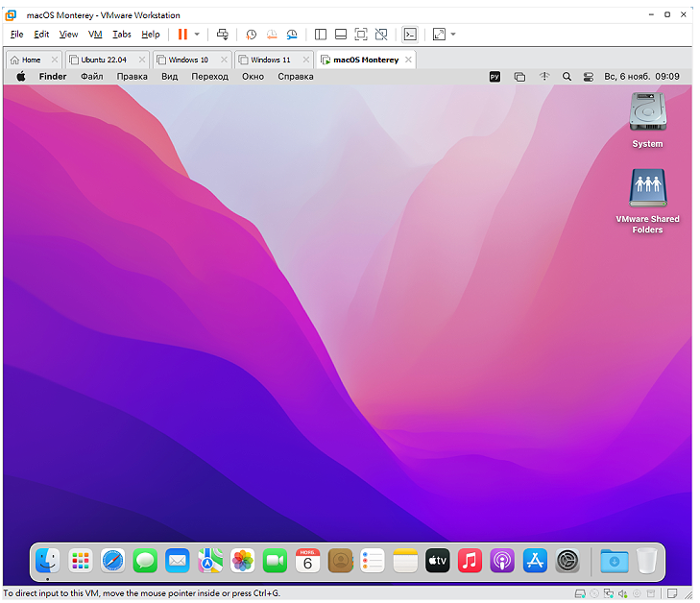Open the Справка menu
This screenshot has width=700, height=603.
pos(296,76)
